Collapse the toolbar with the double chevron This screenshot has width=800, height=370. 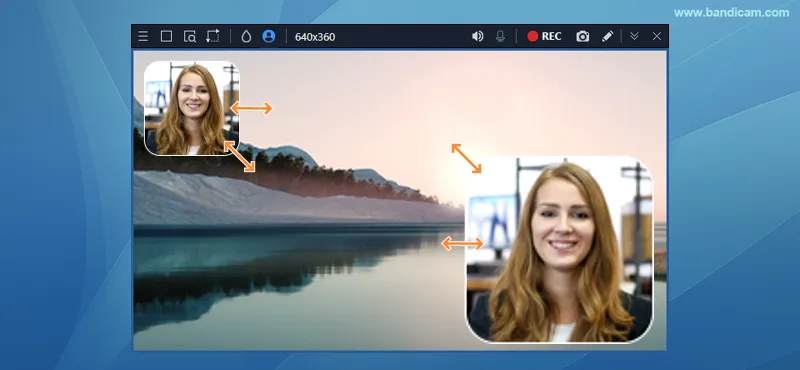tap(634, 36)
